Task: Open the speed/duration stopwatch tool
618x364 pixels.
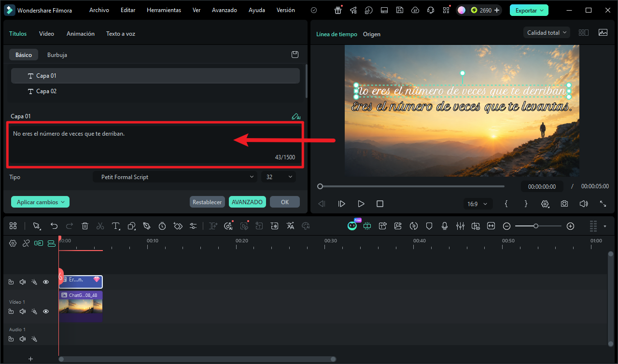Action: coord(162,226)
